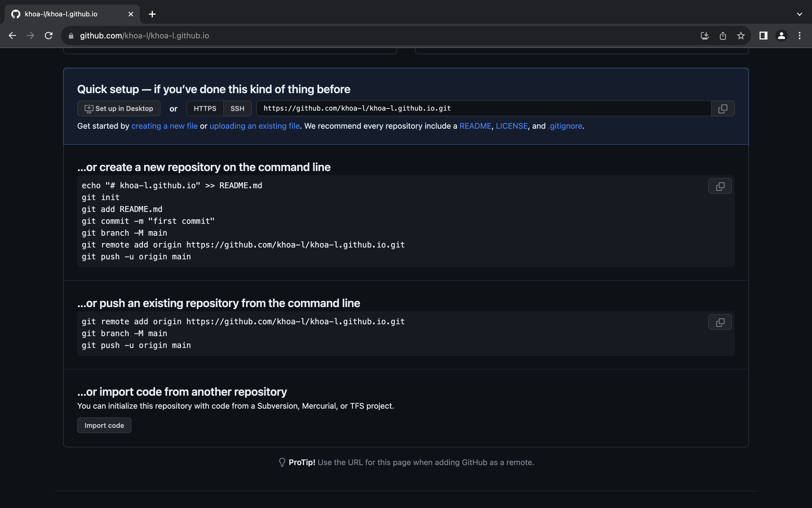
Task: Click the echo README.md command line
Action: coord(172,186)
